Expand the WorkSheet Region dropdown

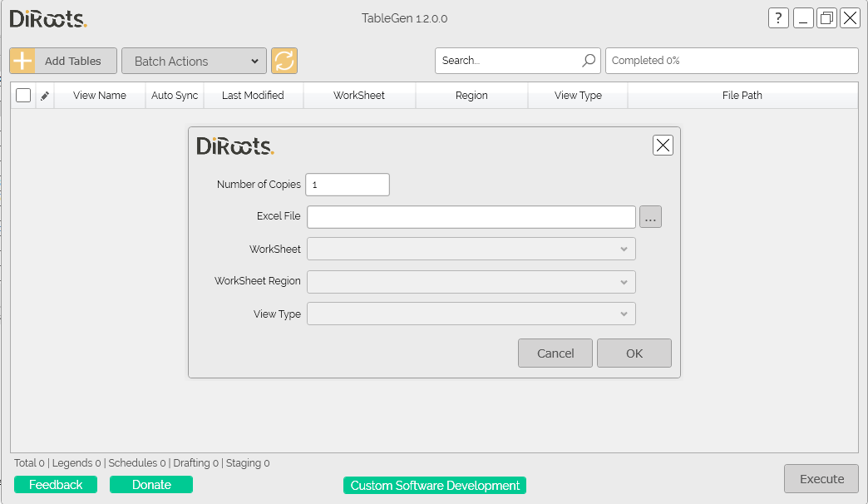pos(471,282)
